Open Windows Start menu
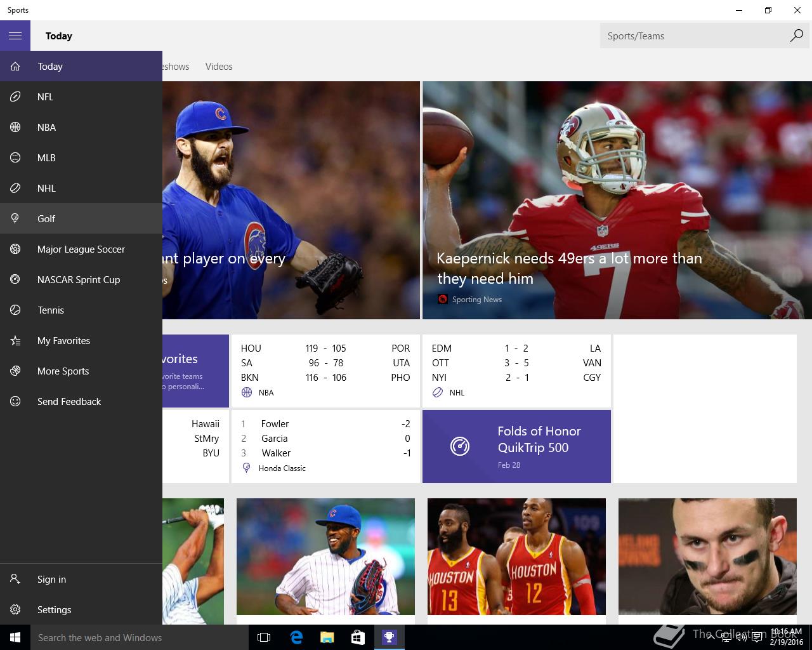The width and height of the screenshot is (812, 650). (15, 637)
